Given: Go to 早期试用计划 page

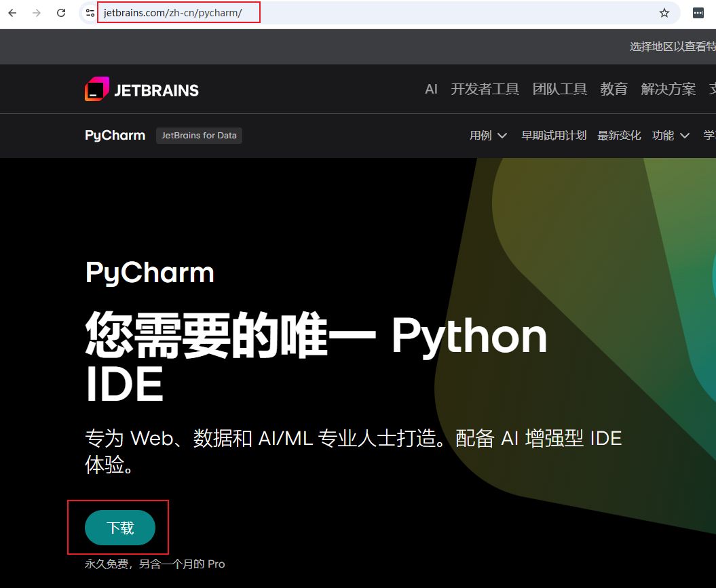Looking at the screenshot, I should tap(553, 135).
